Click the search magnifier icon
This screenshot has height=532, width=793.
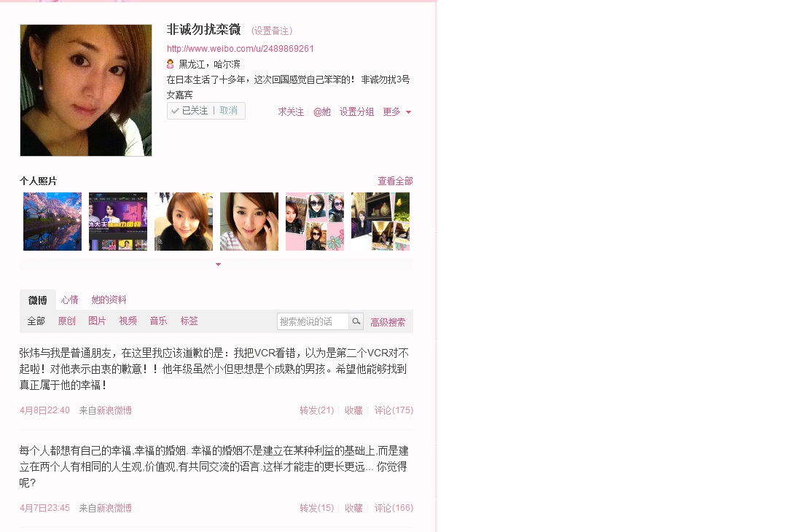tap(356, 321)
